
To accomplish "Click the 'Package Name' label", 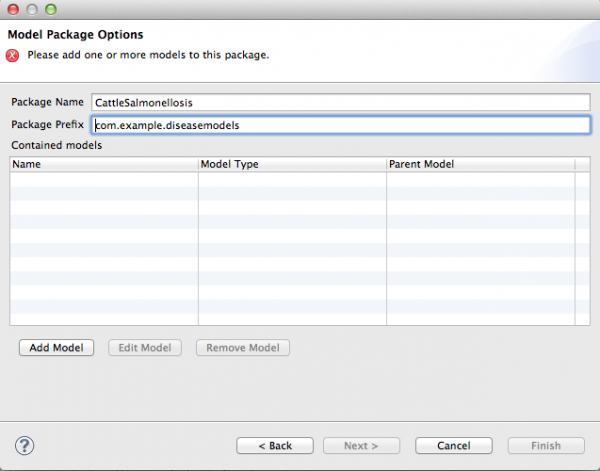I will 47,102.
